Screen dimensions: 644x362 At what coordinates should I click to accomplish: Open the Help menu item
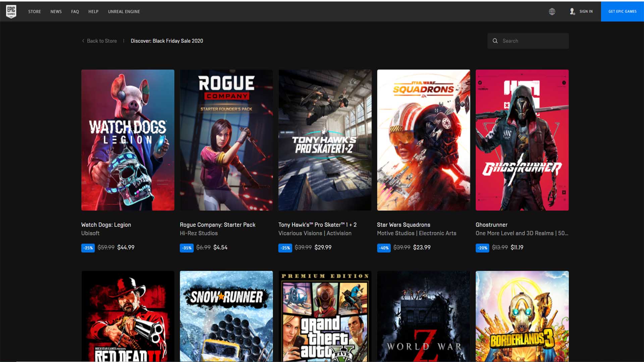[x=93, y=11]
